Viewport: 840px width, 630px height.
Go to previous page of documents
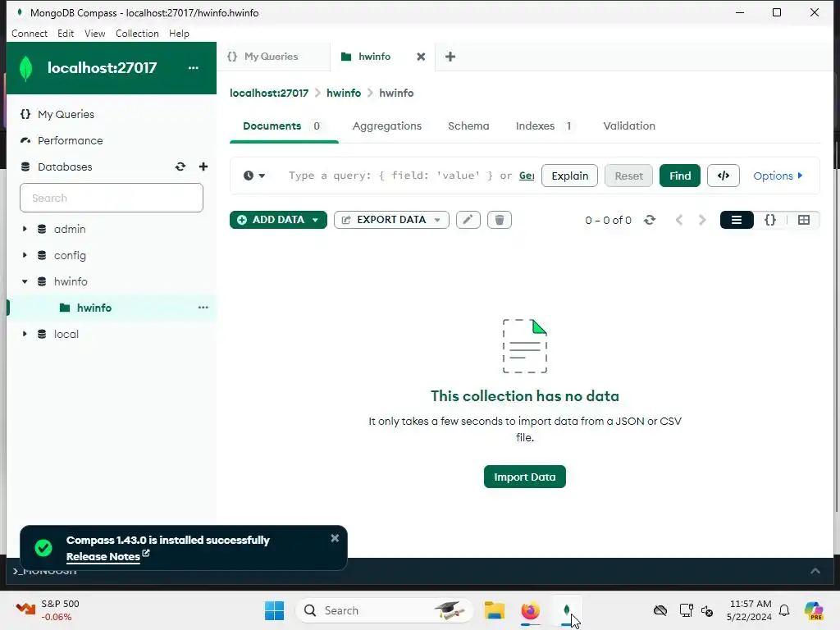(x=679, y=220)
